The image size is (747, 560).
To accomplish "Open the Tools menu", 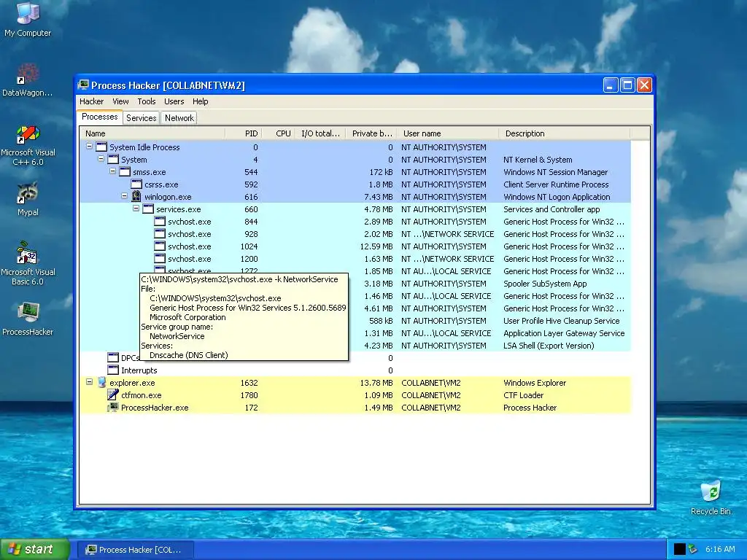I will tap(147, 101).
